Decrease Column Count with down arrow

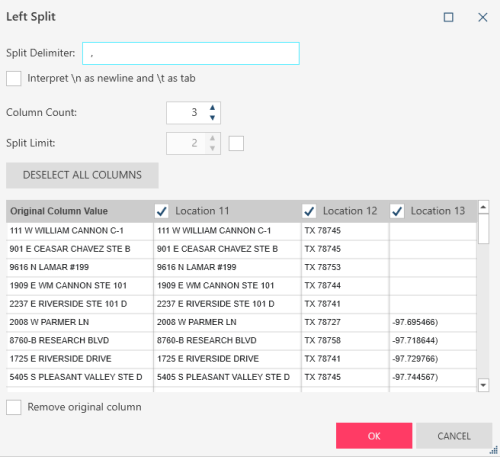point(212,118)
